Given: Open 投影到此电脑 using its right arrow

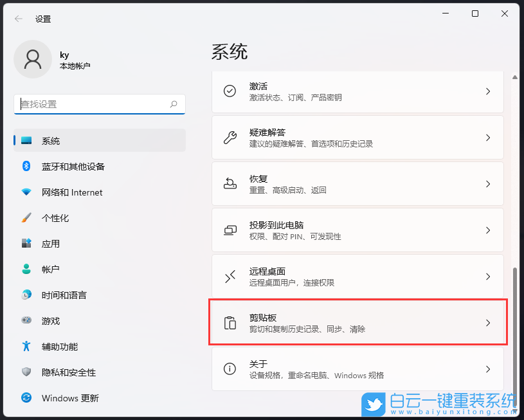Looking at the screenshot, I should [487, 230].
